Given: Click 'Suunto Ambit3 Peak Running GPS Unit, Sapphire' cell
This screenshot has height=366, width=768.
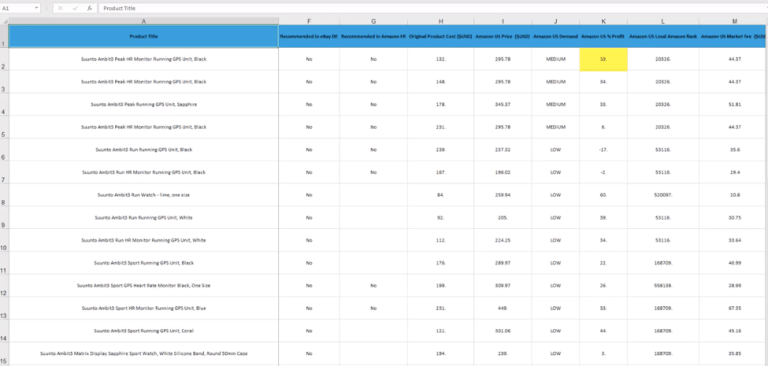Looking at the screenshot, I should point(144,104).
